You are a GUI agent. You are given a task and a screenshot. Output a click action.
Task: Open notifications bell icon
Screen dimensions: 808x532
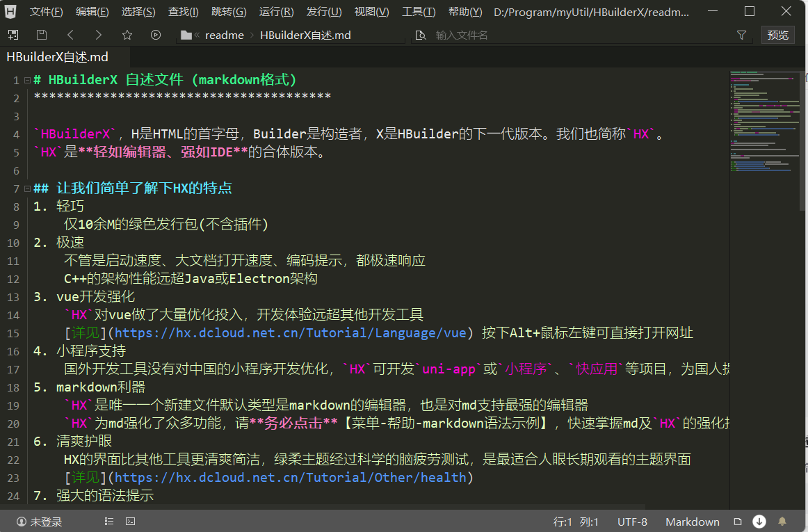coord(782,521)
